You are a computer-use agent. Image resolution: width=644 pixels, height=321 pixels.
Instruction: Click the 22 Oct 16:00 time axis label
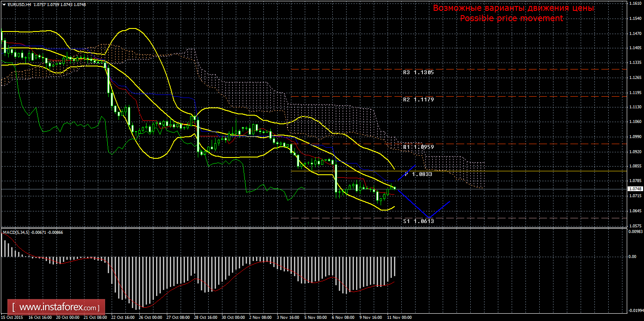[x=122, y=317]
